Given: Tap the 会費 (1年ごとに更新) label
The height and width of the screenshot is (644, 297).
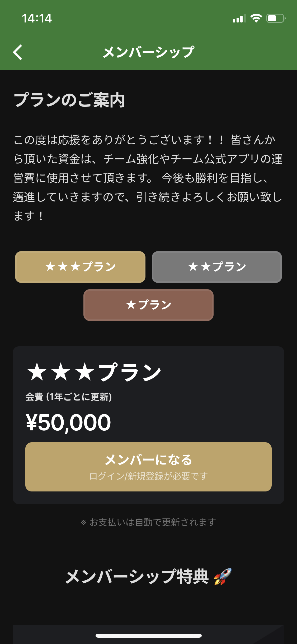Looking at the screenshot, I should (x=69, y=397).
